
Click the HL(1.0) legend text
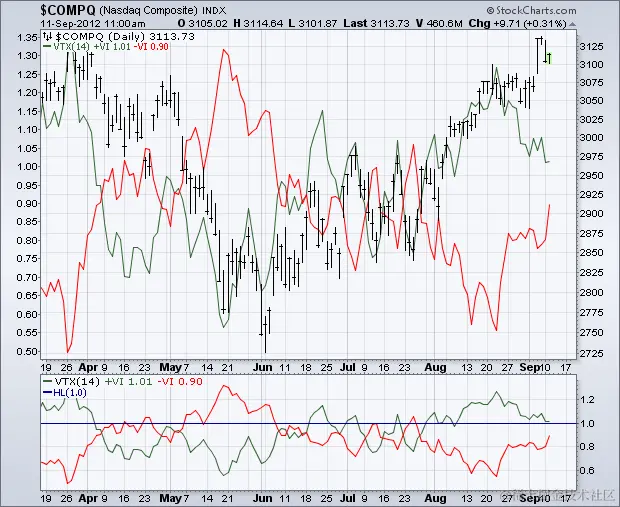(70, 393)
